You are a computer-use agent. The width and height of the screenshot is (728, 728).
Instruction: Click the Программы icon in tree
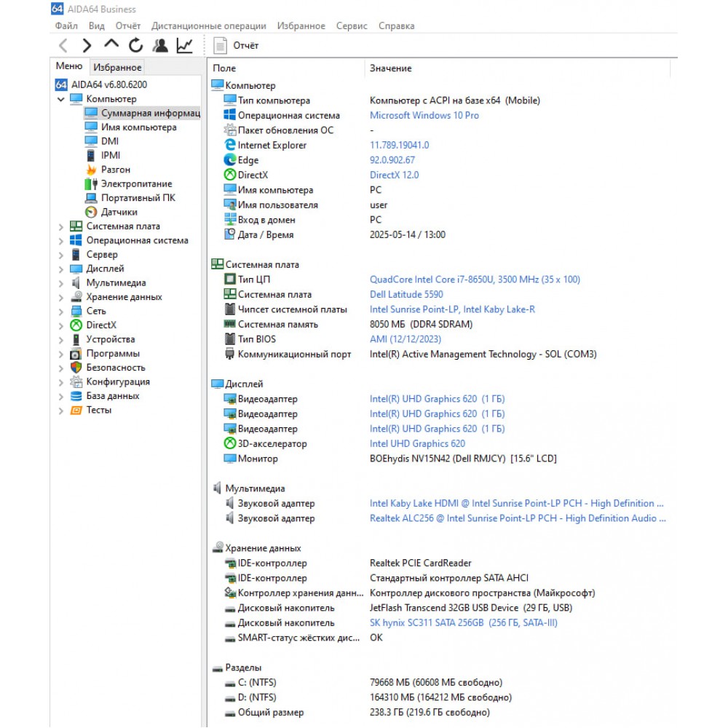click(x=76, y=354)
